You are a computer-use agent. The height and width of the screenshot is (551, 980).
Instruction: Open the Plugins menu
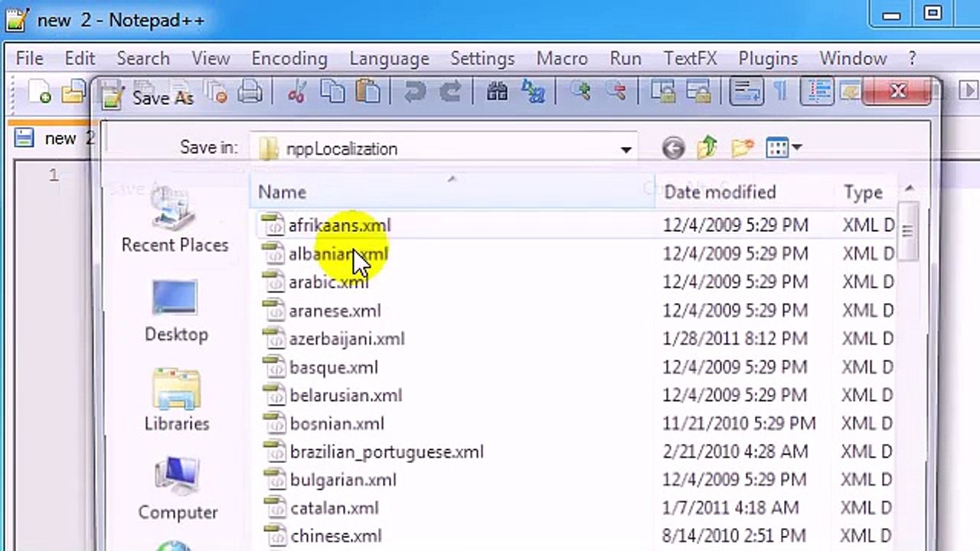pyautogui.click(x=768, y=58)
